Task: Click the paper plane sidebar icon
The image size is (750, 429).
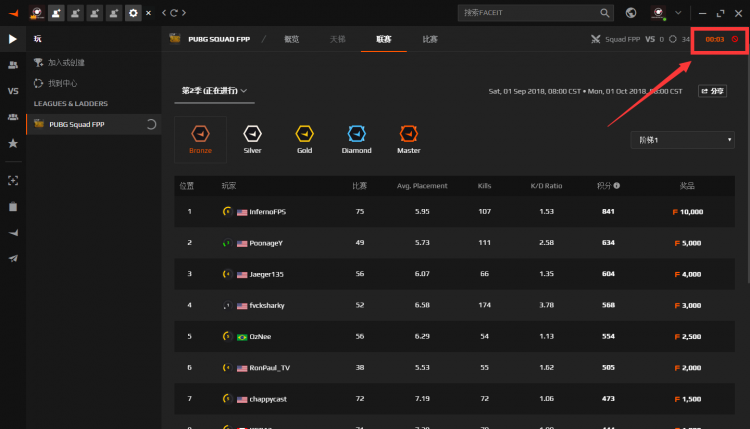Action: pos(13,259)
